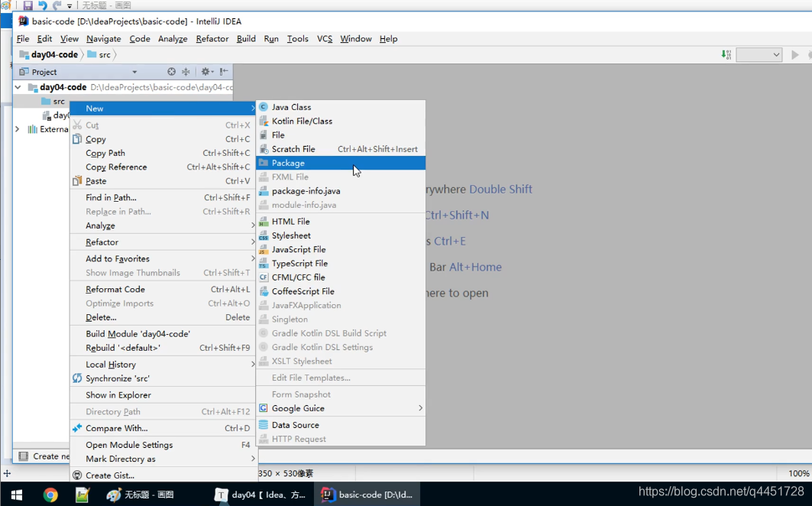This screenshot has height=506, width=812.
Task: Choose Kotlin File/Class option
Action: (x=341, y=122)
